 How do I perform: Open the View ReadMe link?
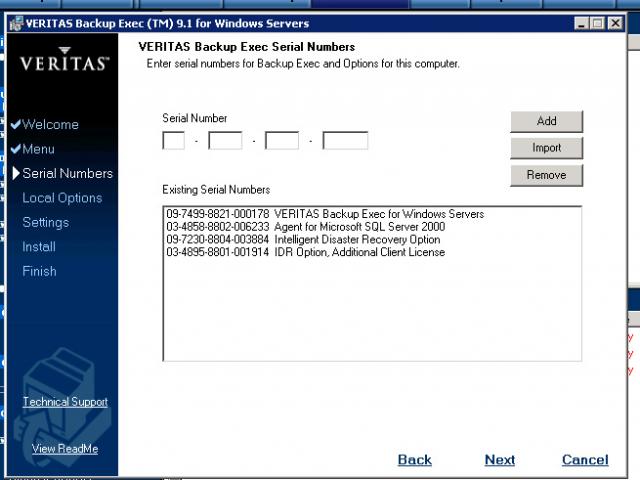pos(65,449)
